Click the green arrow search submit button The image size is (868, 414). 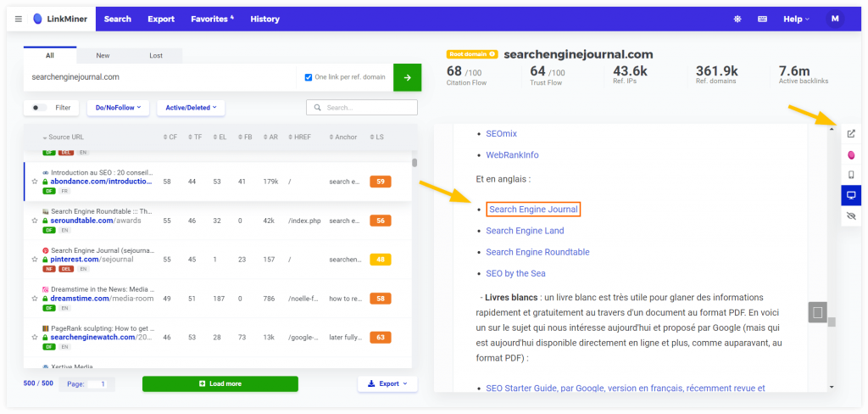[407, 77]
